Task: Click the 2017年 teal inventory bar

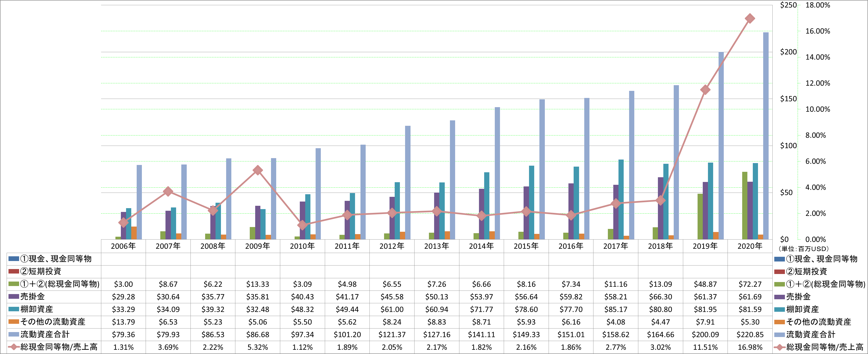Action: click(x=621, y=199)
